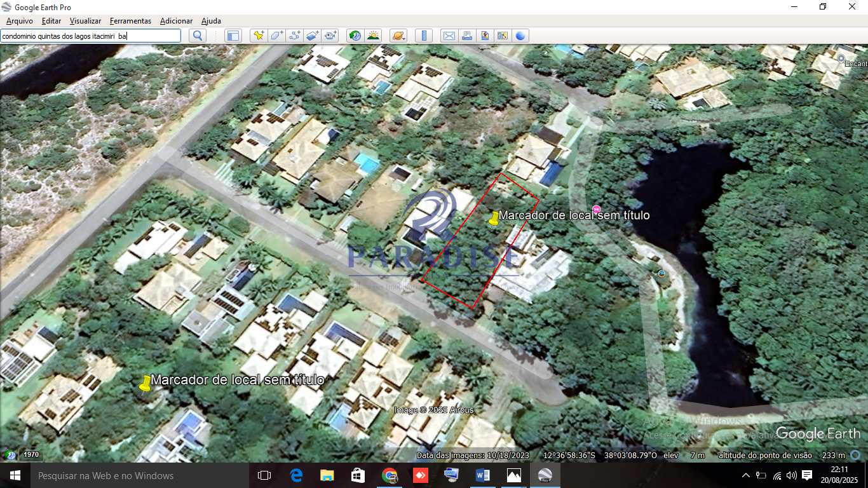Select the Add Polygon tool
The image size is (868, 488).
[x=276, y=36]
